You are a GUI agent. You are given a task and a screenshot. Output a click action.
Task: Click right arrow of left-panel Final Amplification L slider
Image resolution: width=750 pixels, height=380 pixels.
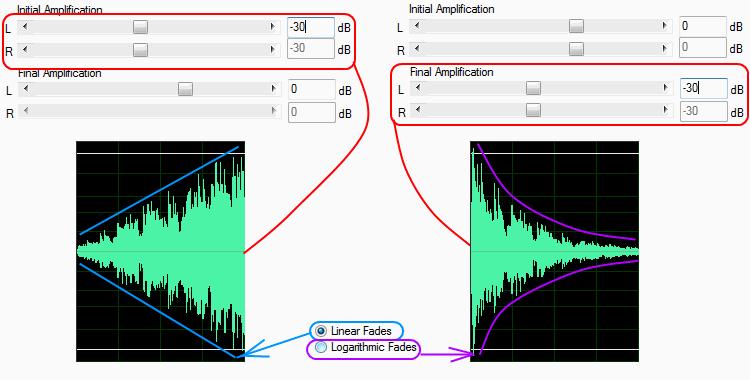(x=274, y=89)
